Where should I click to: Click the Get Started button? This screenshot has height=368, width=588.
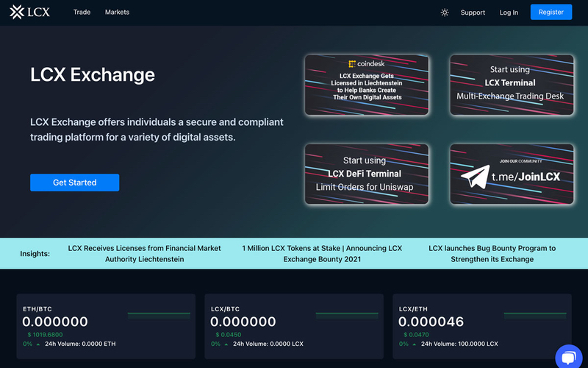pyautogui.click(x=75, y=183)
